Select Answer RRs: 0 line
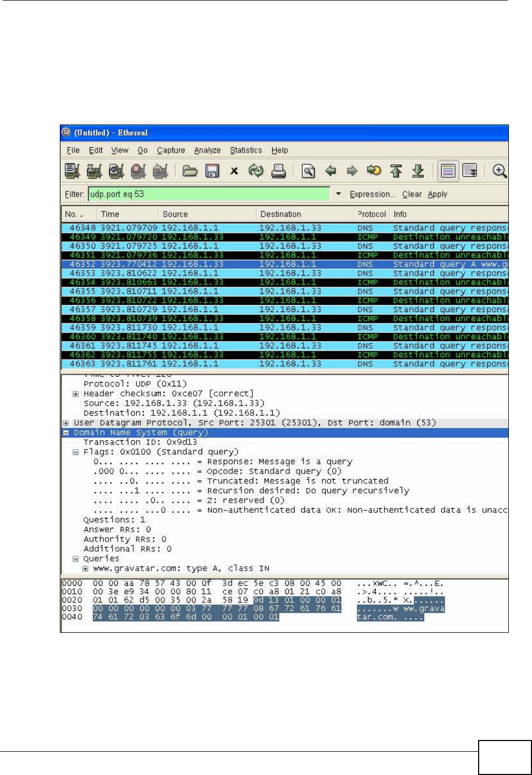This screenshot has height=775, width=532. pyautogui.click(x=117, y=530)
